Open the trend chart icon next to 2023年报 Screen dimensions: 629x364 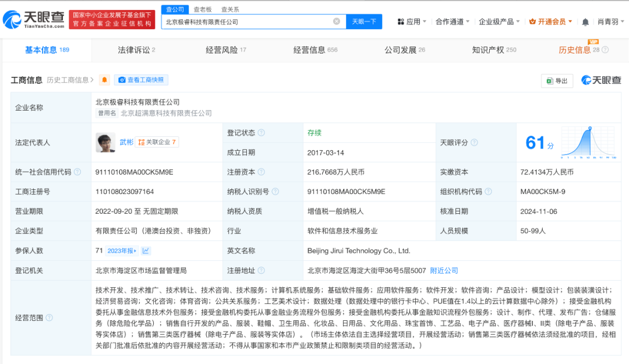coord(146,251)
